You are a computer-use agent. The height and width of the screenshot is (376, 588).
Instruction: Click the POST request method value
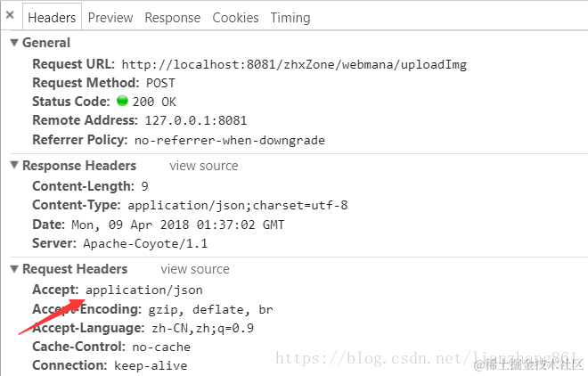click(x=160, y=83)
